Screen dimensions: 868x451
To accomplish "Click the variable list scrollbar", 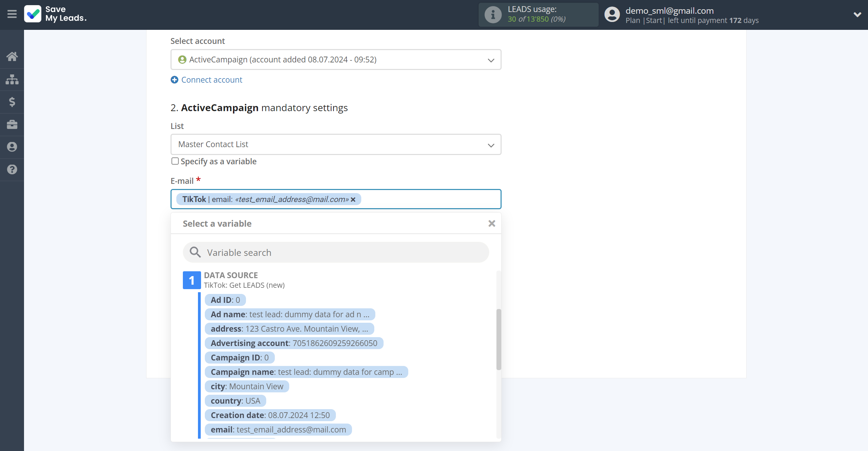I will tap(498, 340).
